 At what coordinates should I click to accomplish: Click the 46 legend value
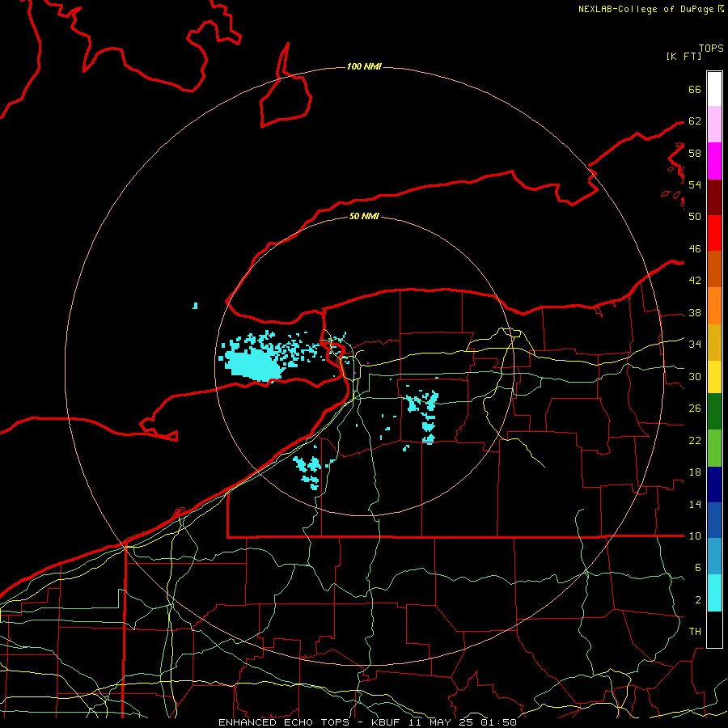click(695, 249)
